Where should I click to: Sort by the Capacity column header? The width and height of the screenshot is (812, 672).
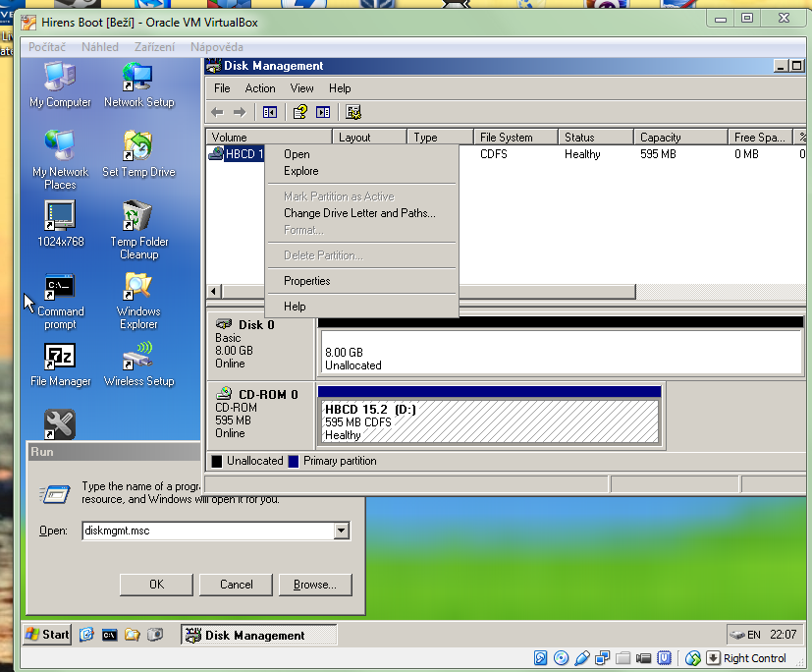680,138
